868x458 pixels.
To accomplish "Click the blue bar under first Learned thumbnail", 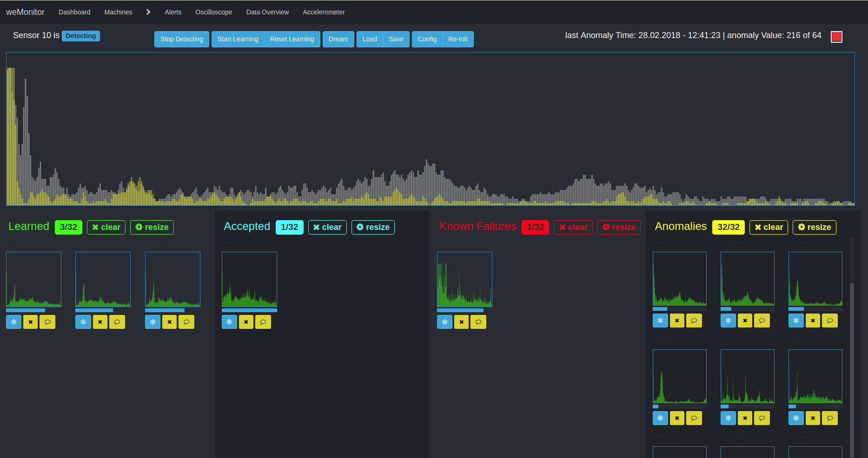I will coord(26,310).
